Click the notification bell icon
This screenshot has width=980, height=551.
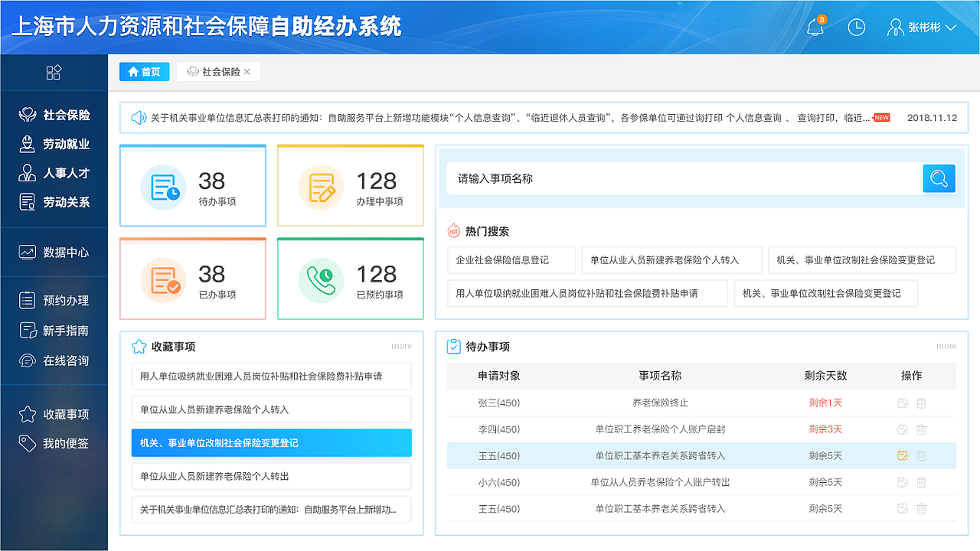815,27
